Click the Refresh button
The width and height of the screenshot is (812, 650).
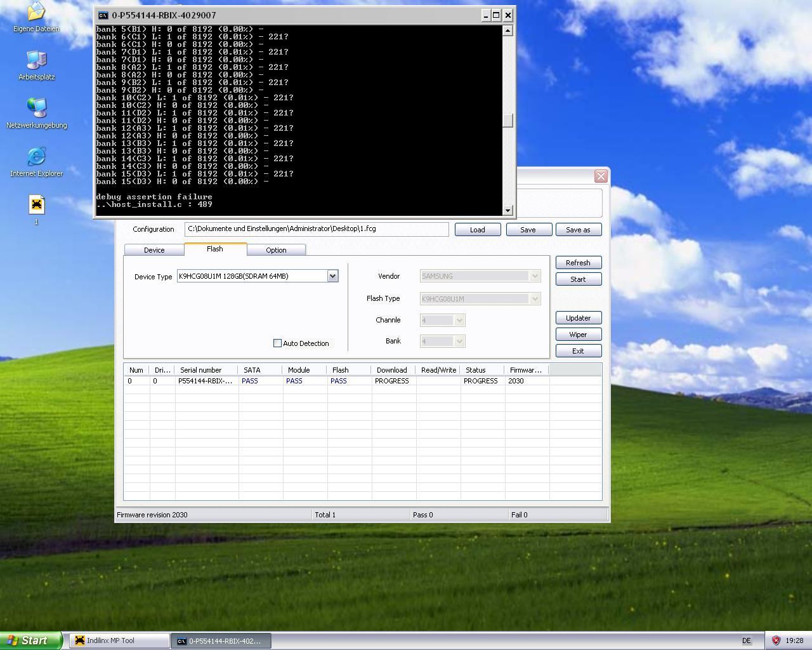[x=578, y=263]
